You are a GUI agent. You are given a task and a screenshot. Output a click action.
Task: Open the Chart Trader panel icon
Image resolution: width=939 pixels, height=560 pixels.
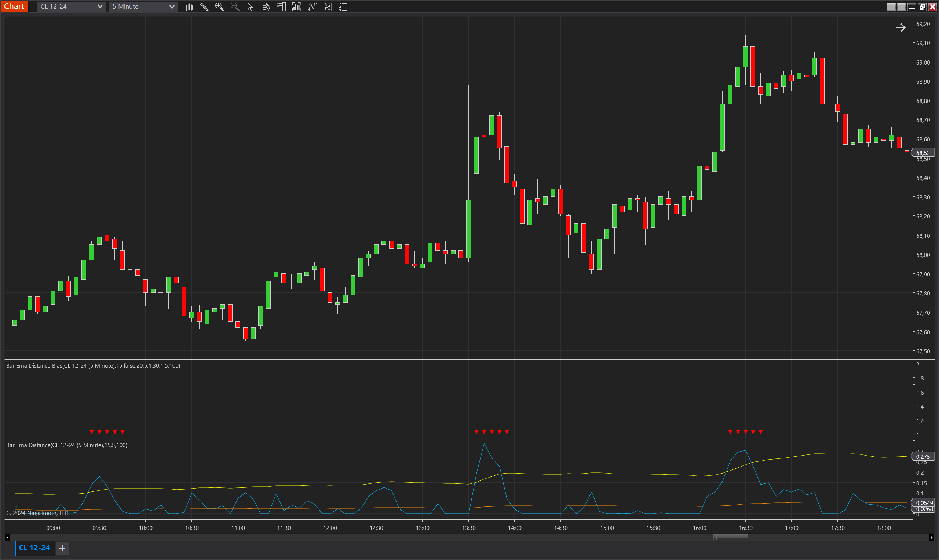tap(281, 7)
